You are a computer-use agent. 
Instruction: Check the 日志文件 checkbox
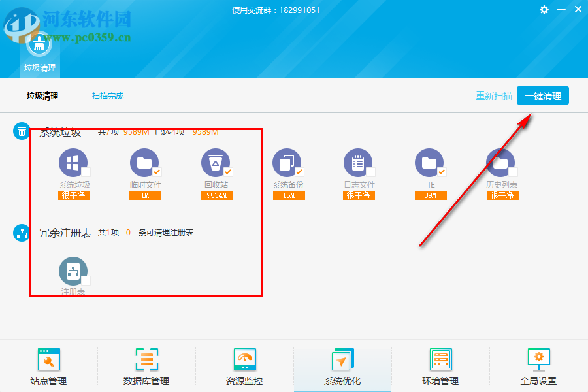tap(371, 172)
